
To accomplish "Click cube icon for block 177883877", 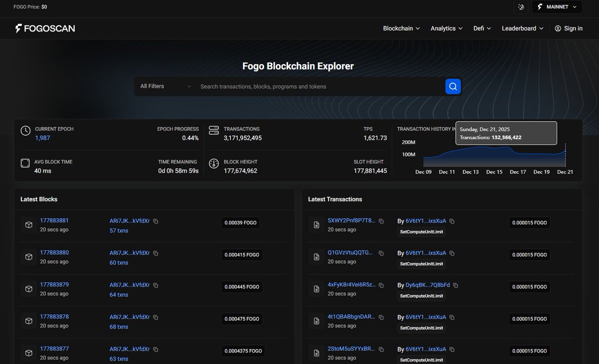I will click(x=29, y=353).
